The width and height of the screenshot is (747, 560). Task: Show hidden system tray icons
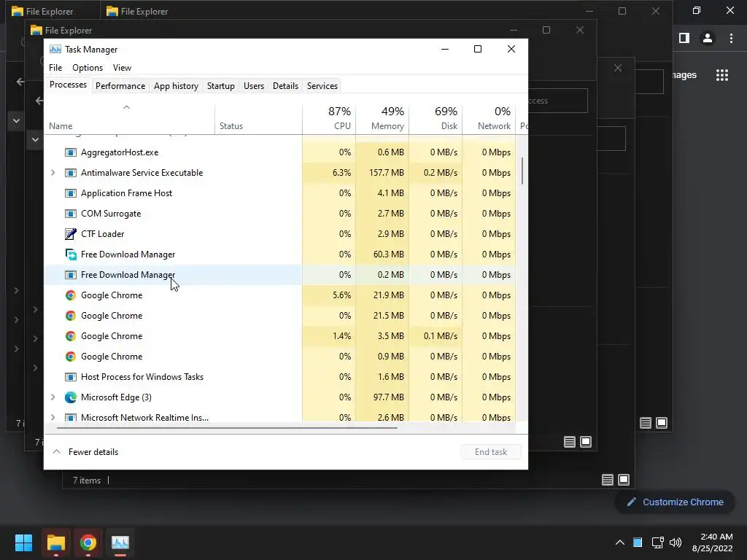point(620,542)
